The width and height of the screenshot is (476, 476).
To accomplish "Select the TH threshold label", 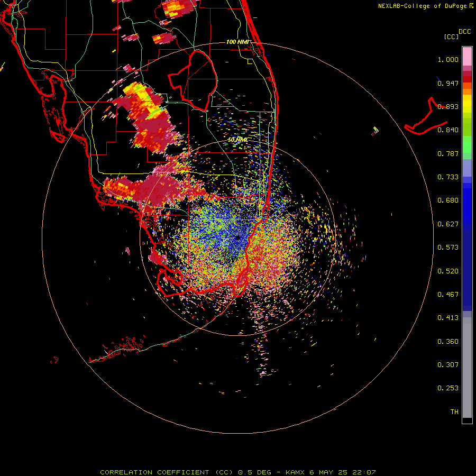I will 454,412.
